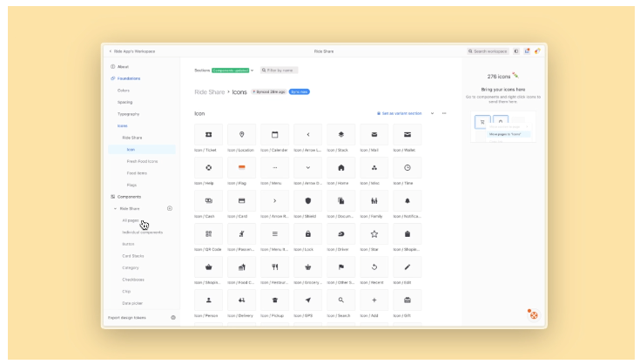Select the orange Flag icon tile

click(x=242, y=168)
